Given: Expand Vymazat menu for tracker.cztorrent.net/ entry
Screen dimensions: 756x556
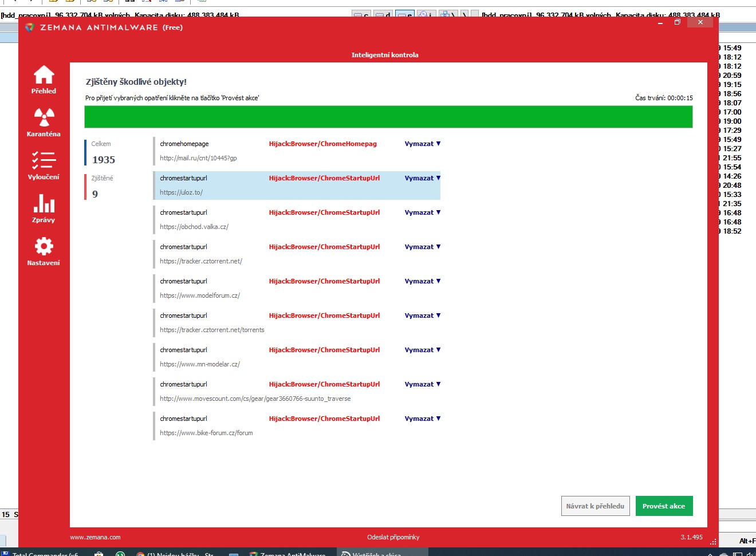Looking at the screenshot, I should tap(423, 247).
